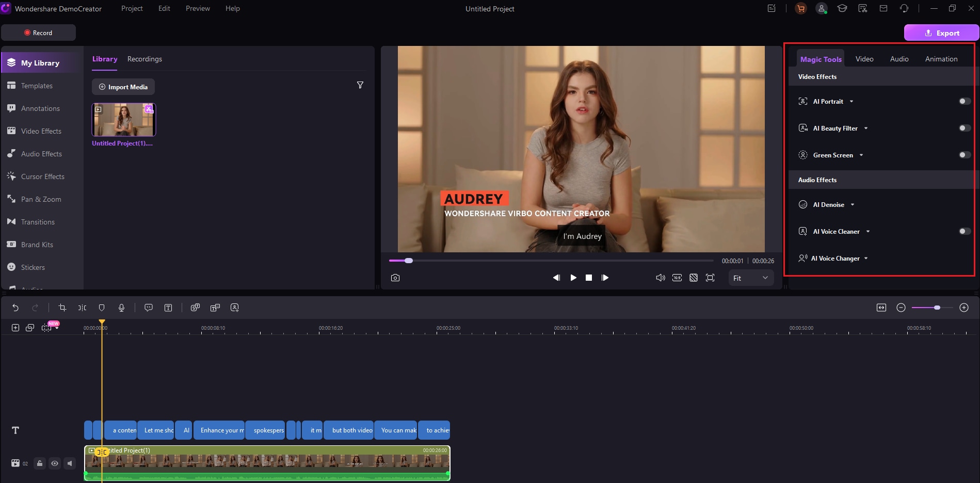Open the Help menu
Screen dimensions: 980x483
(233, 8)
